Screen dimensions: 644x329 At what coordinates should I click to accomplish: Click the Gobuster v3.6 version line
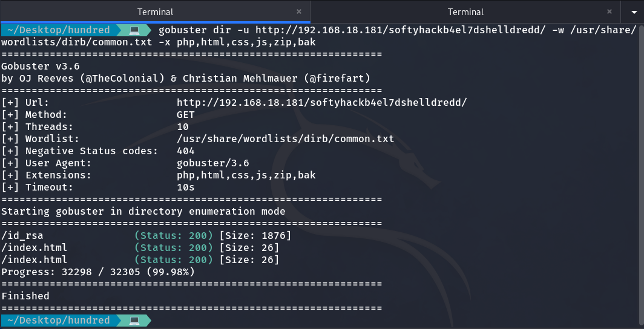click(x=41, y=67)
